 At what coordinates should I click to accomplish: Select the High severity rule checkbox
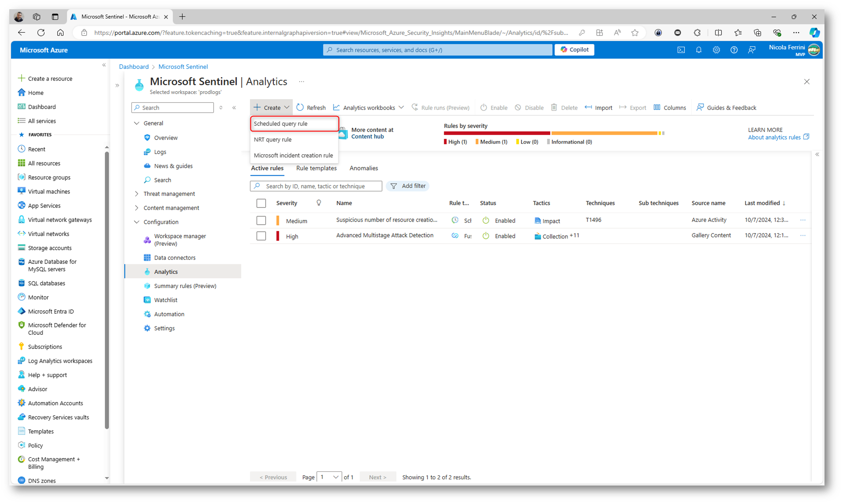click(x=261, y=236)
